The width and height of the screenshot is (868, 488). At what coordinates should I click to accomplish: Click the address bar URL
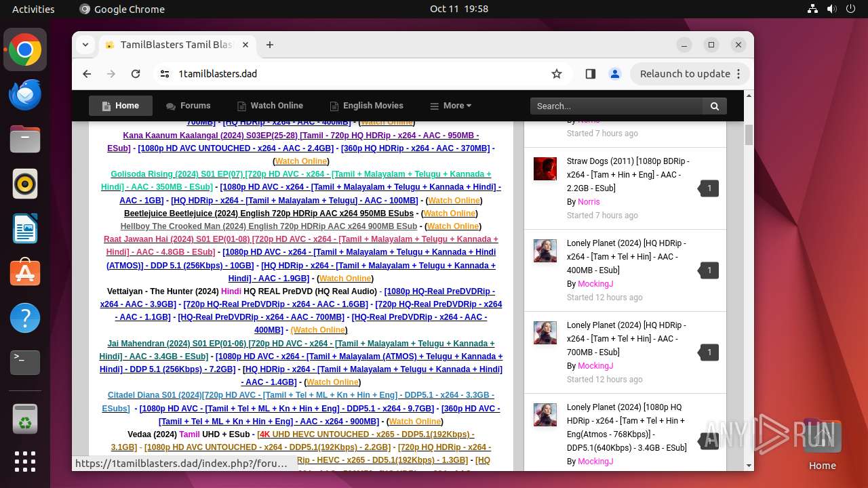tap(218, 74)
